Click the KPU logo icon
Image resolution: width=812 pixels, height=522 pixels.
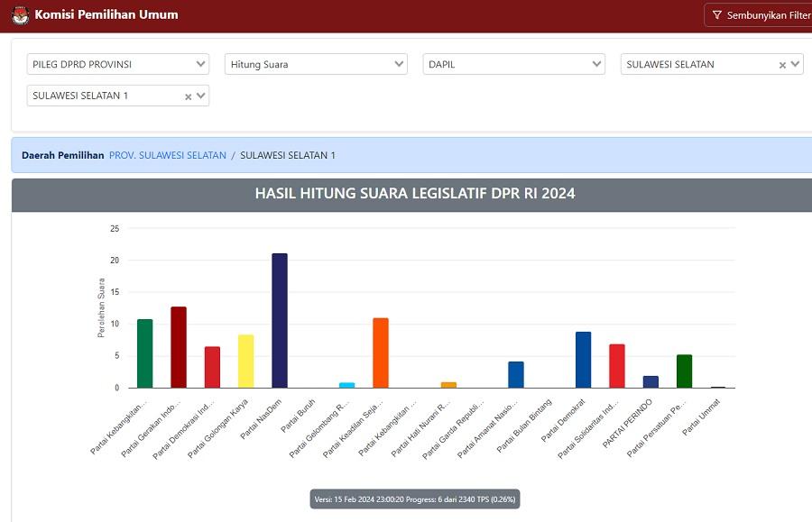pos(20,14)
